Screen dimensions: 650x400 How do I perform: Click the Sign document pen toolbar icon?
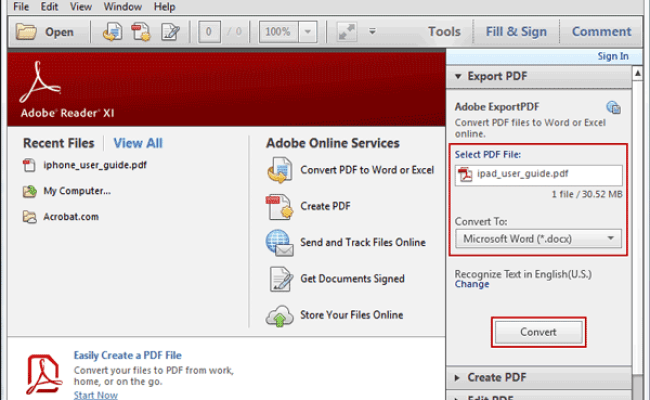pos(170,32)
